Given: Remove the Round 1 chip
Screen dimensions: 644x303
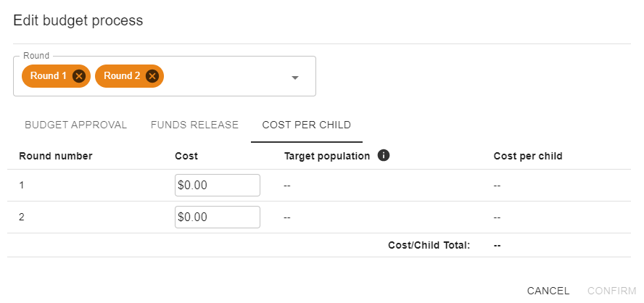Looking at the screenshot, I should (x=79, y=76).
